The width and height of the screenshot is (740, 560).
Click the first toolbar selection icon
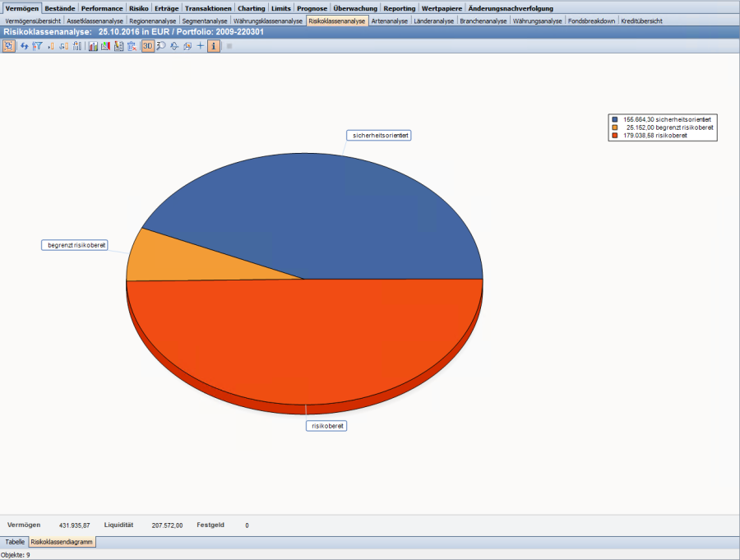[9, 46]
